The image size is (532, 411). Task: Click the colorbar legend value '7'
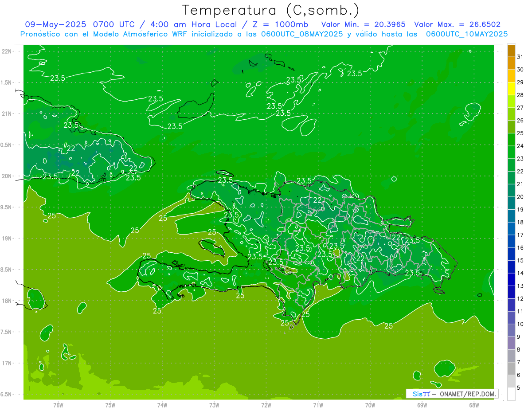519,363
